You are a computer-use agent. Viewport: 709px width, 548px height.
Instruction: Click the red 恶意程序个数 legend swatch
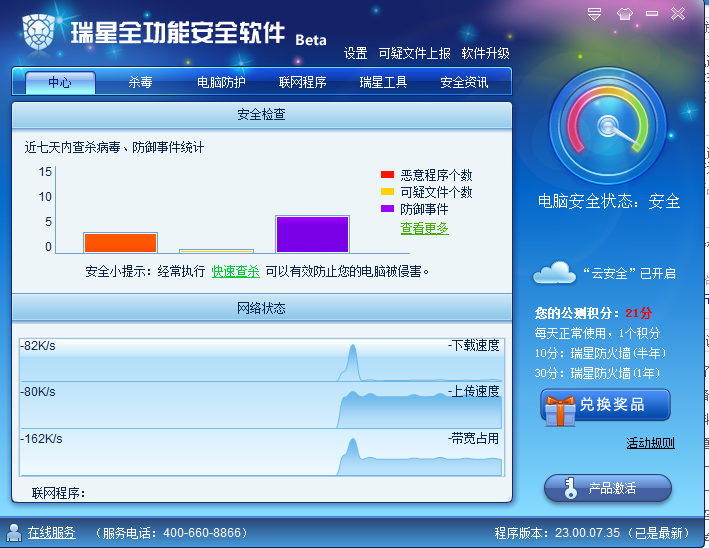click(x=388, y=175)
